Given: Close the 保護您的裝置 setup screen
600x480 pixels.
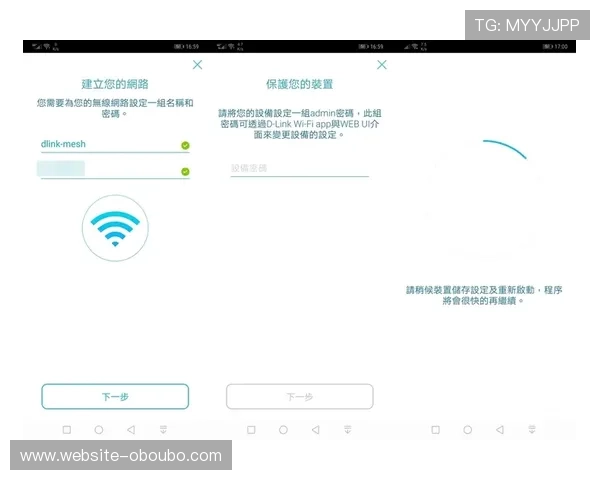Looking at the screenshot, I should tap(382, 65).
